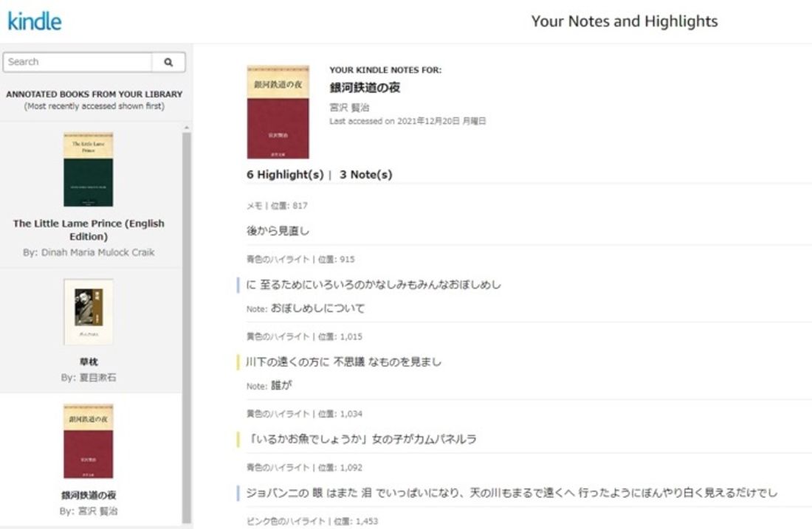The height and width of the screenshot is (529, 812).
Task: Click author 夏目漱石 in sidebar
Action: (x=89, y=377)
